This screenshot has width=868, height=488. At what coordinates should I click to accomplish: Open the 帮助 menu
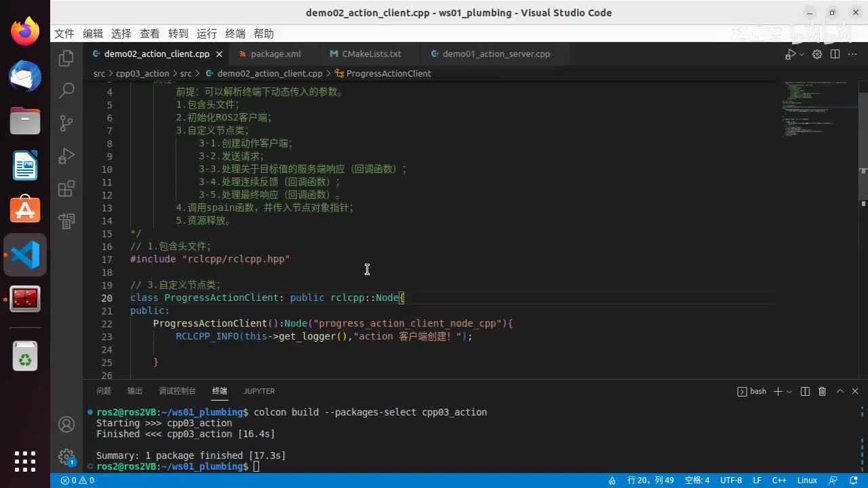pos(264,34)
